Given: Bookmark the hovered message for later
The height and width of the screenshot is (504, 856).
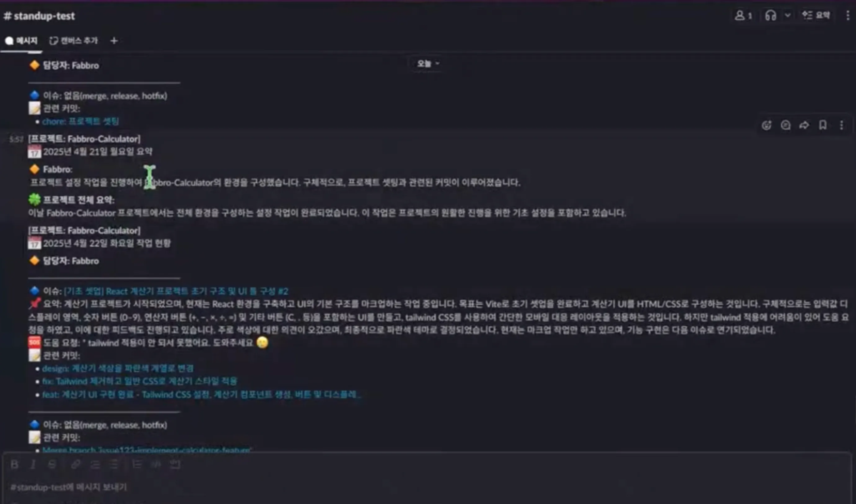Looking at the screenshot, I should 822,125.
